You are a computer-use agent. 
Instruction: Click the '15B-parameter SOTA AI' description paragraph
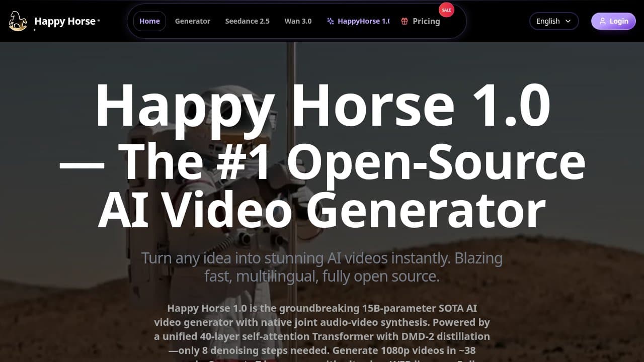pos(322,332)
